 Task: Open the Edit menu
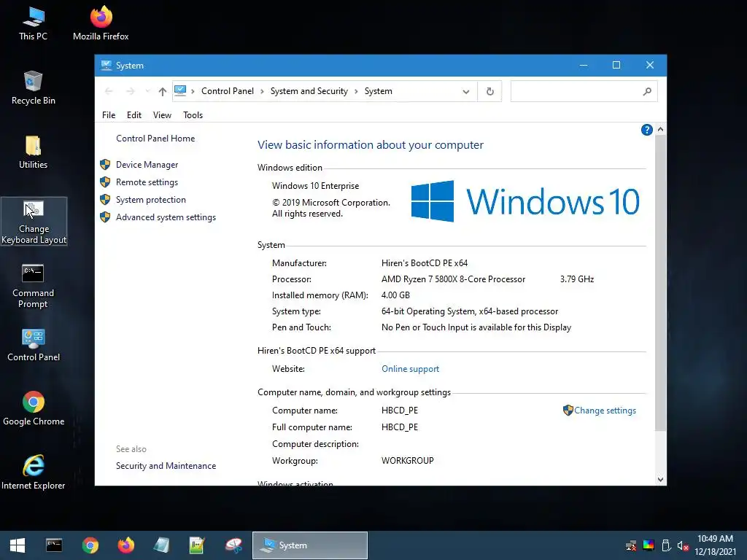point(134,114)
